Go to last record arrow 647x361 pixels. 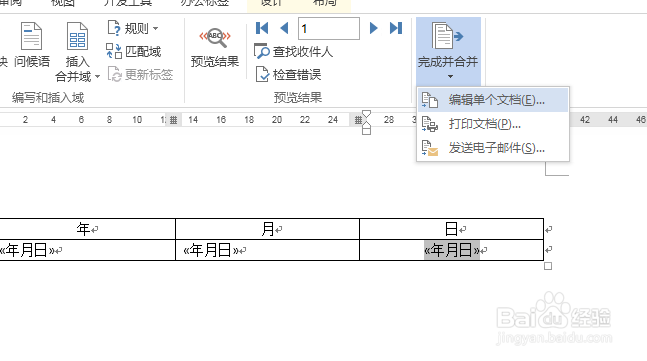[396, 28]
